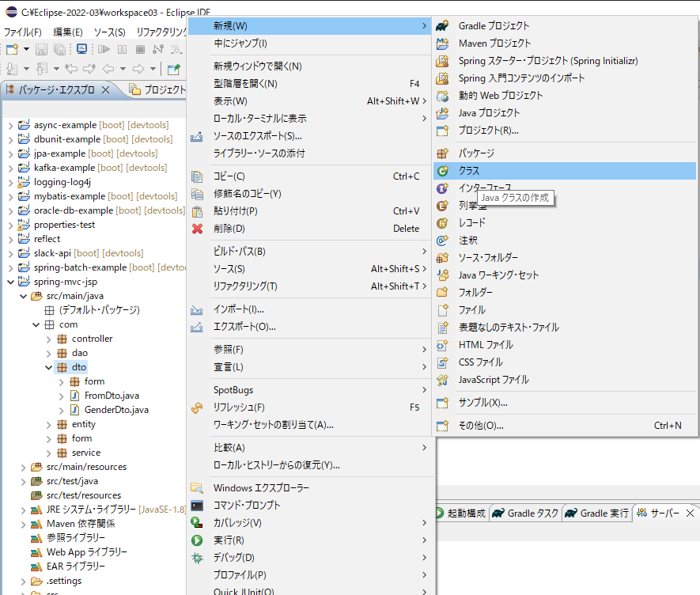Viewport: 700px width, 595px height.
Task: Select Windows エクスプローラー entry
Action: coord(310,488)
